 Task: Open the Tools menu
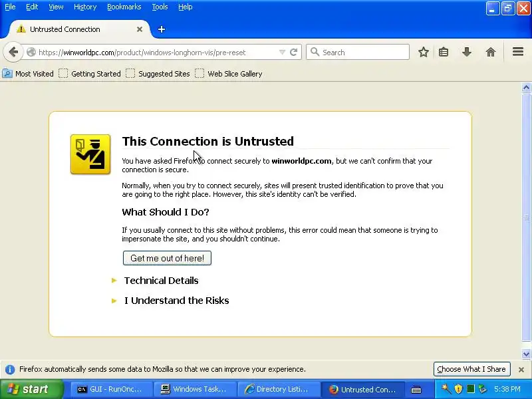pos(160,7)
